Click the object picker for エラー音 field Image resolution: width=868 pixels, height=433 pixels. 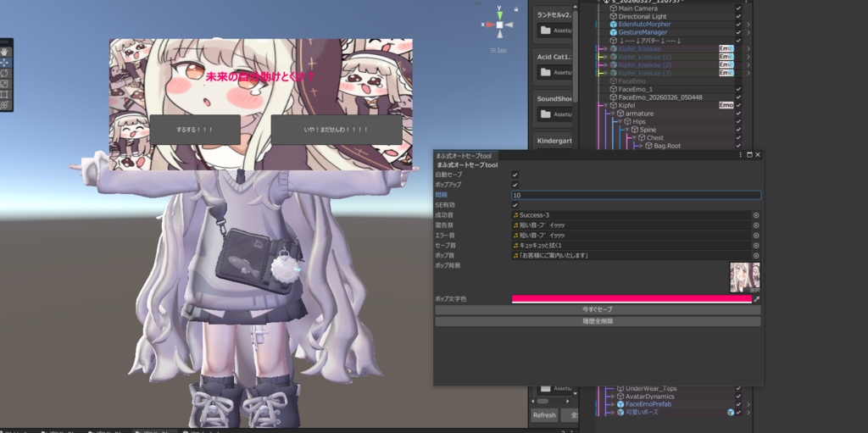click(x=756, y=236)
